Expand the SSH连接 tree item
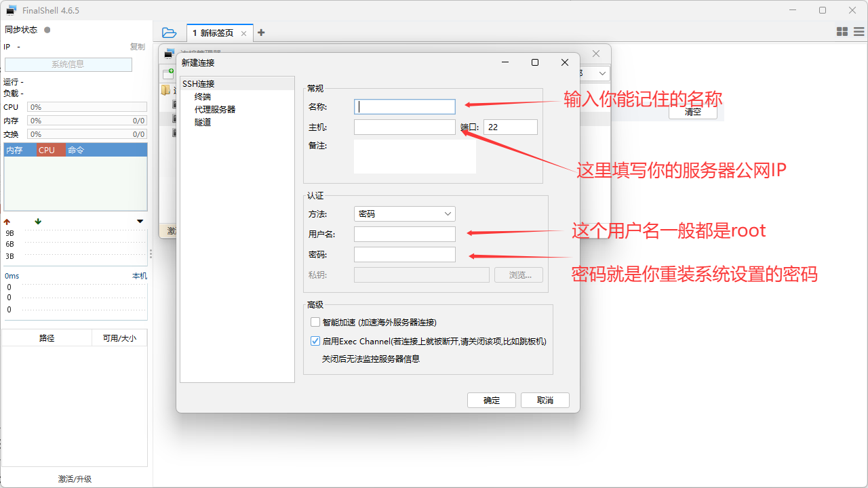868x488 pixels. point(199,83)
